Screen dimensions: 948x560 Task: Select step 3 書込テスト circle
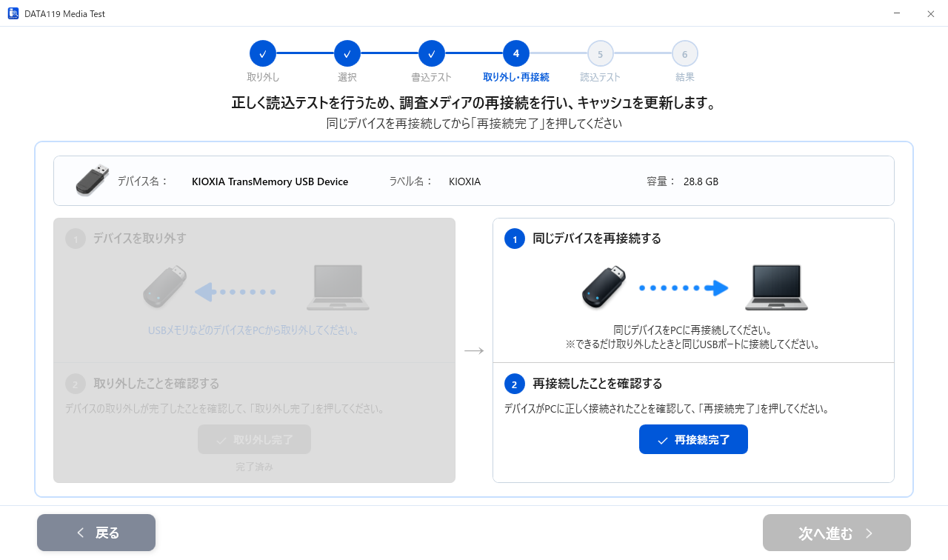point(432,53)
